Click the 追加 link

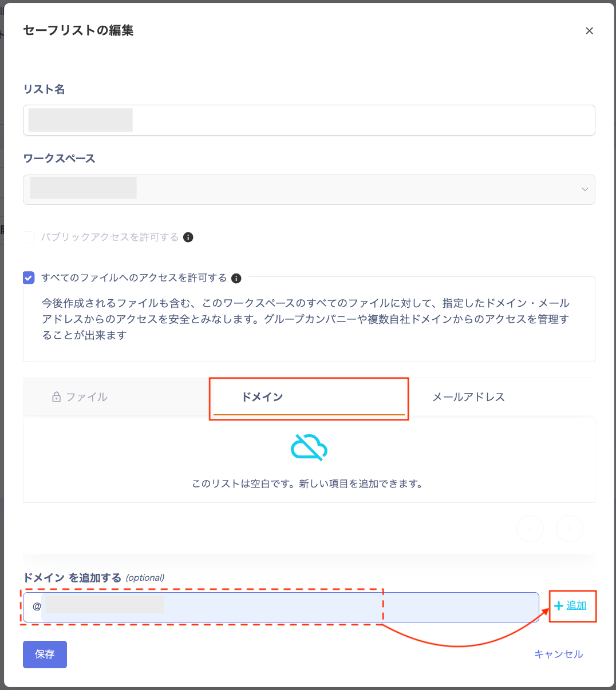[576, 605]
